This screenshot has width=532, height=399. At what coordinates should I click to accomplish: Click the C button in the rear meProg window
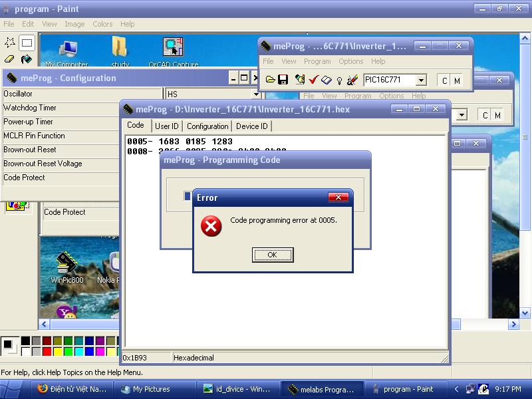[x=485, y=115]
